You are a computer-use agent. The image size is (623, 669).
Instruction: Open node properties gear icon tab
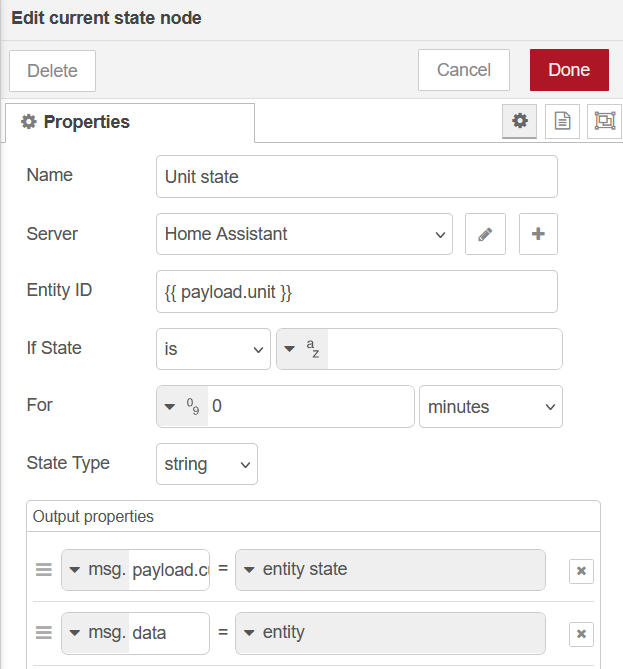[519, 121]
